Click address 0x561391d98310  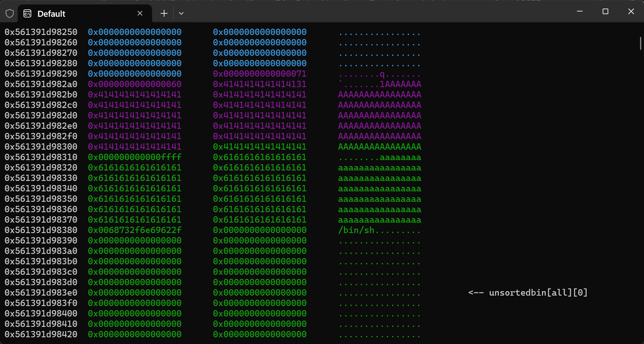41,157
